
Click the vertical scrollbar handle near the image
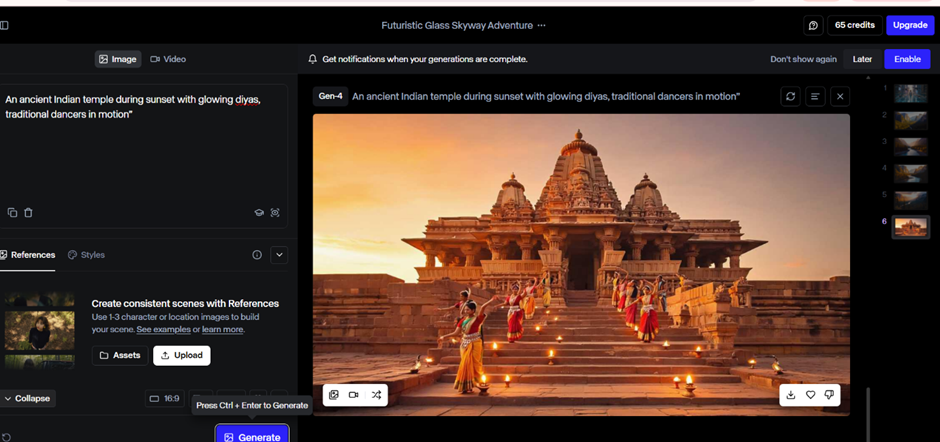[868, 415]
